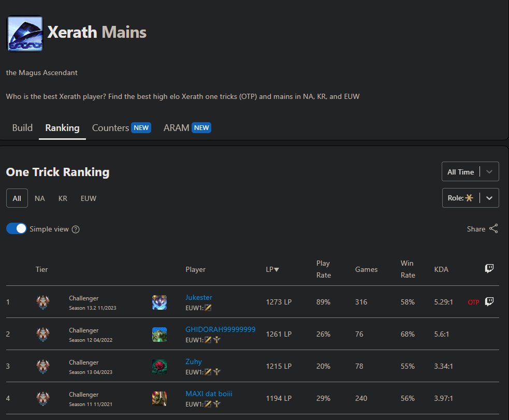Click the Tier column header
This screenshot has width=509, height=420.
pyautogui.click(x=41, y=269)
